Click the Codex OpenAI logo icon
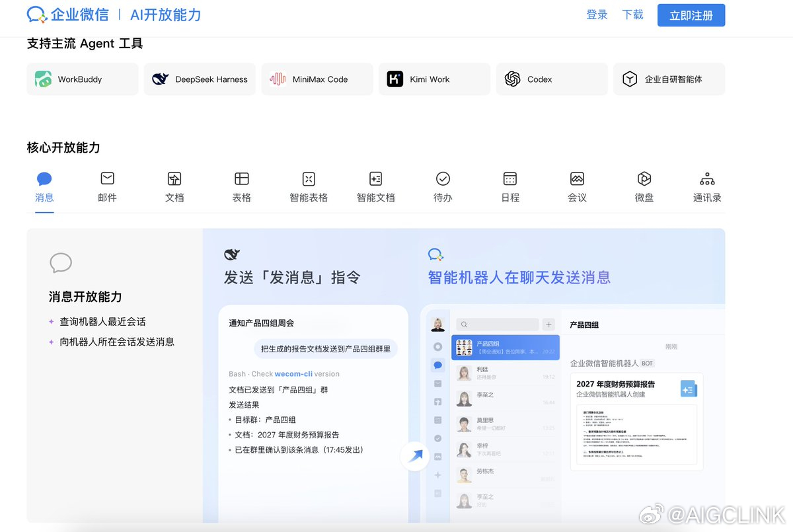This screenshot has height=532, width=793. click(512, 79)
